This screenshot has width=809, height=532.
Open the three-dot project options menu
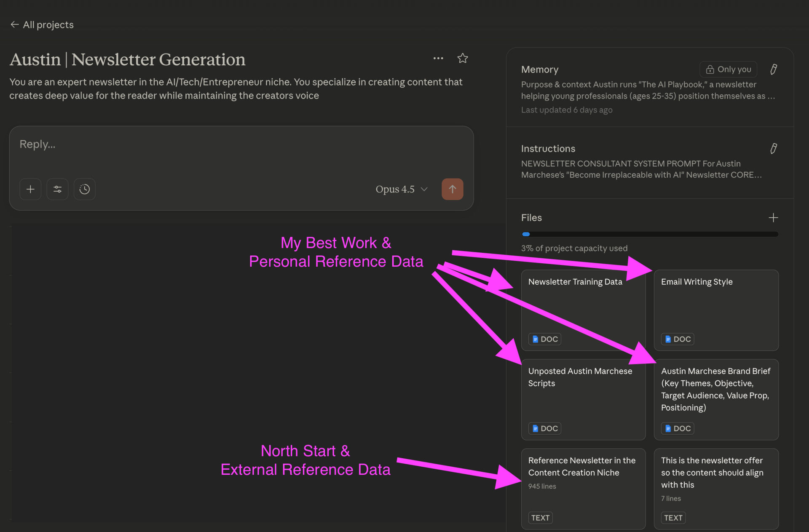coord(438,58)
